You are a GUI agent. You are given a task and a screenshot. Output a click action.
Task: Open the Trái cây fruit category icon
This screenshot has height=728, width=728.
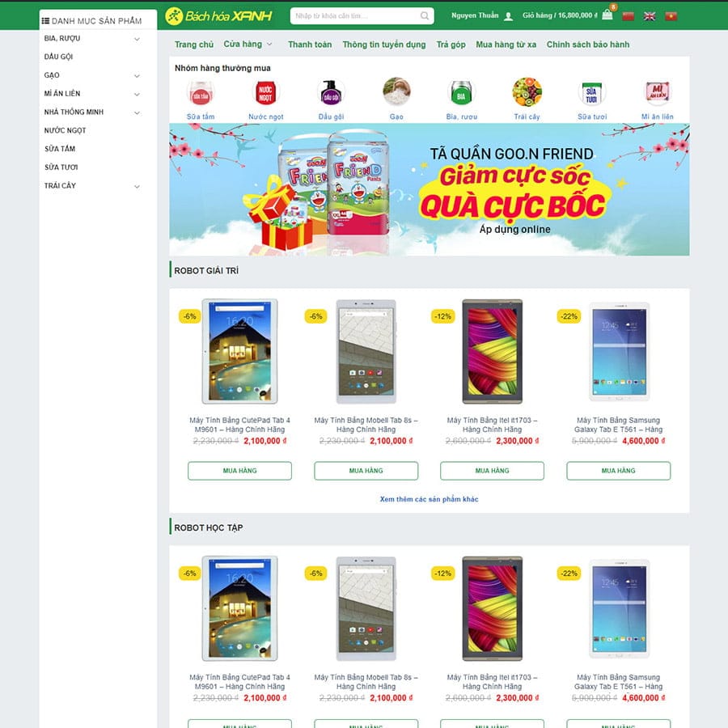coord(527,92)
